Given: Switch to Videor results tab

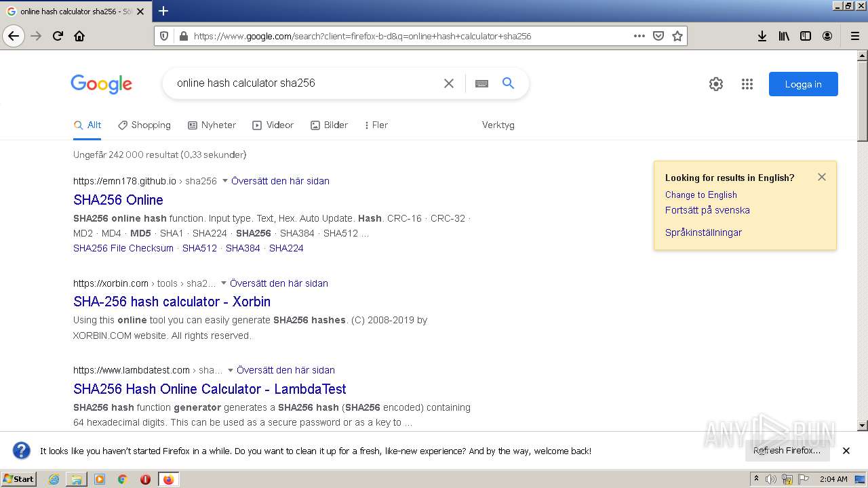Looking at the screenshot, I should coord(273,125).
